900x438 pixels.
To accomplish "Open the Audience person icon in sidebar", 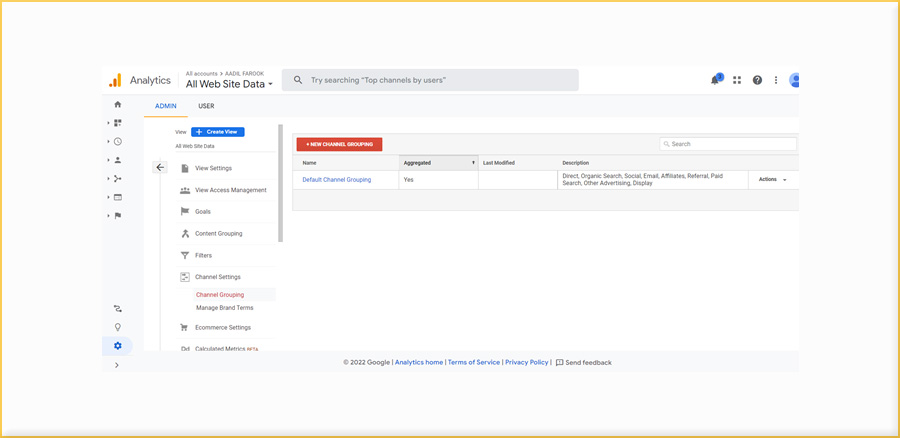I will click(117, 160).
